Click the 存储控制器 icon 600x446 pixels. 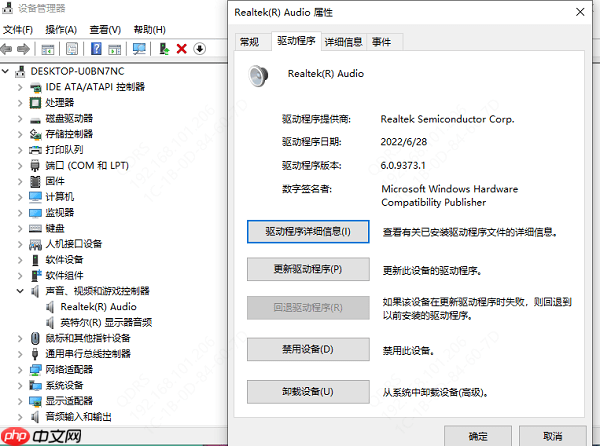click(35, 134)
